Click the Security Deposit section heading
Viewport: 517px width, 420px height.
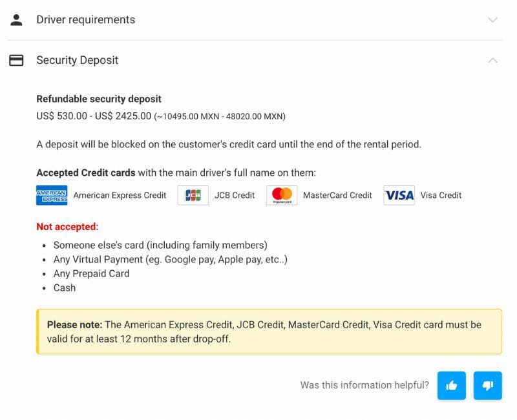coord(77,60)
